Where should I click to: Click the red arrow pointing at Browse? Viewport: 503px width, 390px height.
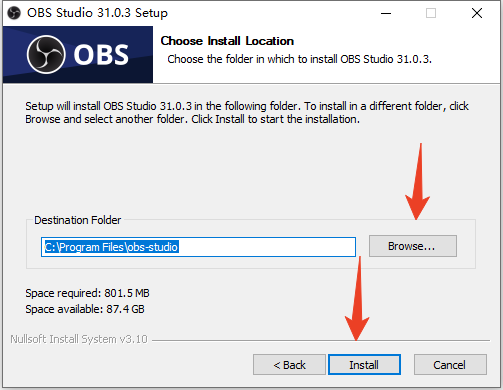[x=418, y=182]
